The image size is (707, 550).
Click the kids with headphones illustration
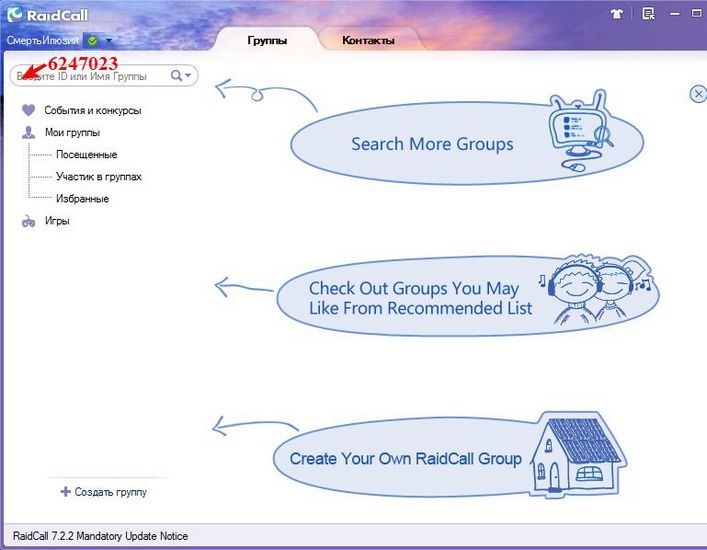(596, 289)
